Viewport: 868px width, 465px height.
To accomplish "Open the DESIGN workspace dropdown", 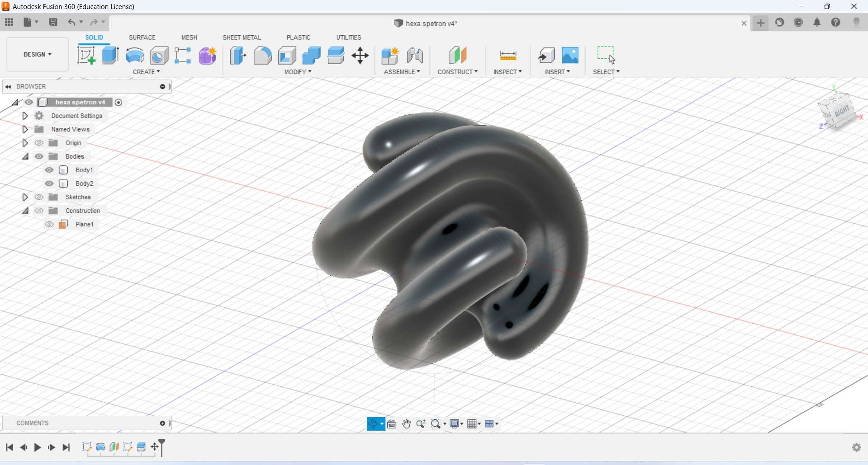I will click(x=38, y=54).
